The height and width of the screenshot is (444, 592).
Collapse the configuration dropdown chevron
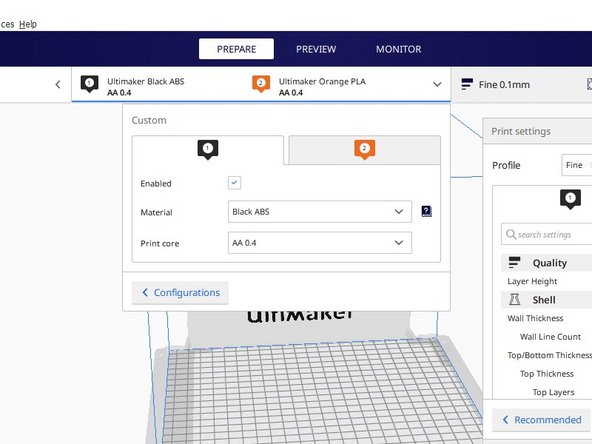coord(437,84)
